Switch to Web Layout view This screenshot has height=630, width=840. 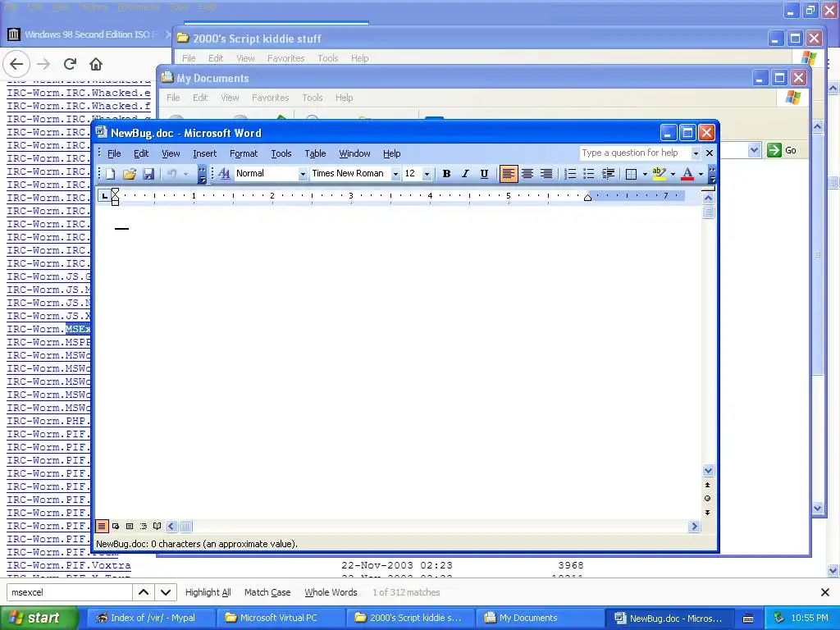tap(116, 526)
